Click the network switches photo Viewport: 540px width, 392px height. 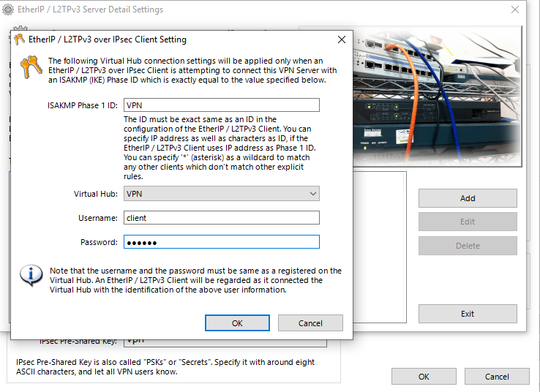click(x=438, y=97)
